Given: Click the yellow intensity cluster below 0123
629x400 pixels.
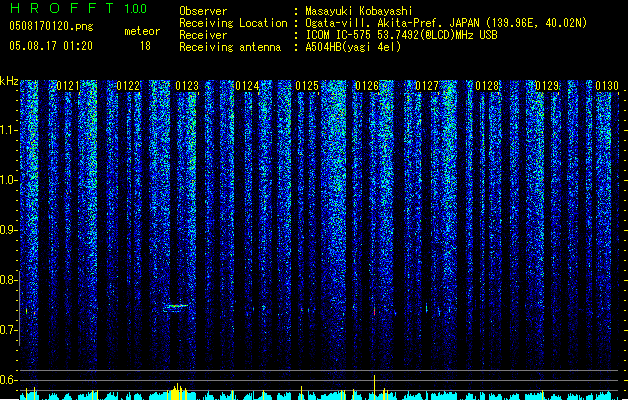Looking at the screenshot, I should pos(177,392).
